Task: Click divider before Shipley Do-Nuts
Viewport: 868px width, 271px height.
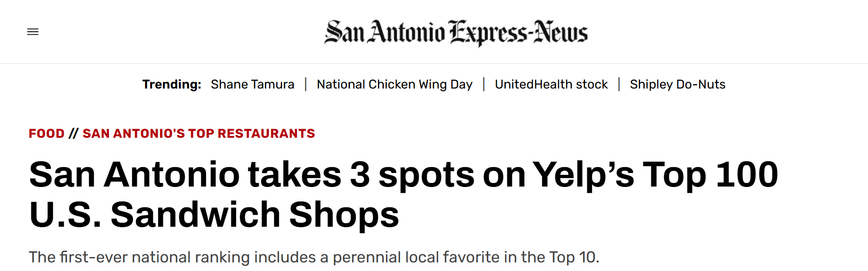Action: (619, 84)
